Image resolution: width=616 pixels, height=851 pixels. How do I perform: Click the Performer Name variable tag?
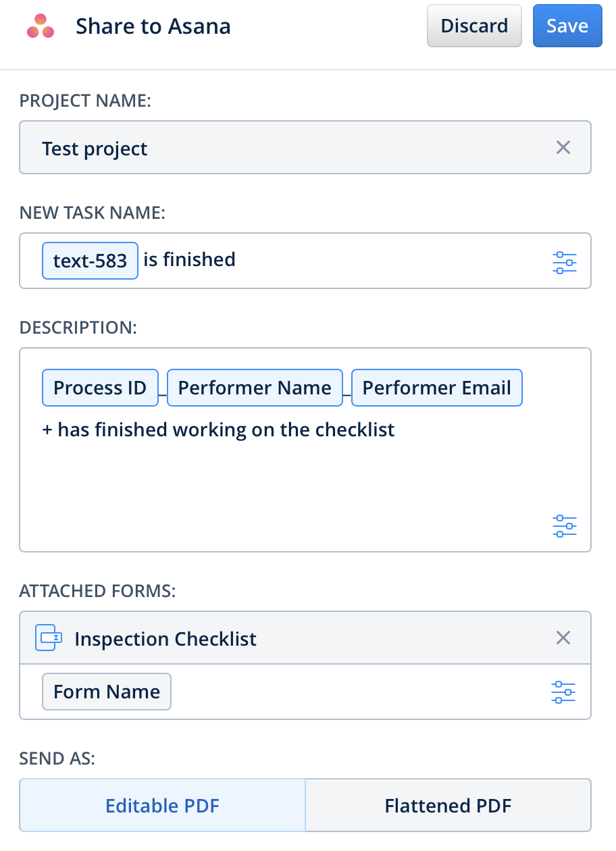(x=255, y=388)
